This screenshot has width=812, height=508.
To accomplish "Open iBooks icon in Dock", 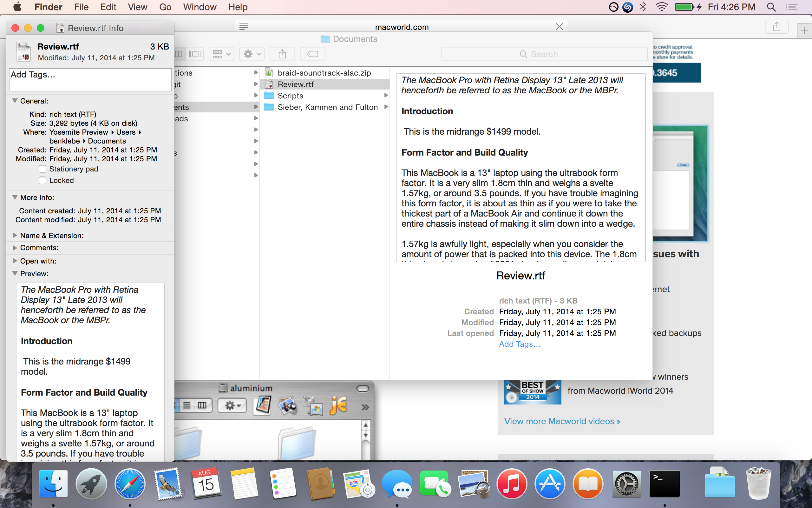I will [x=588, y=484].
